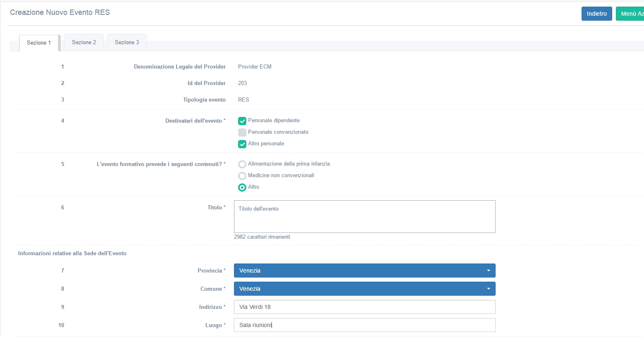Switch to the Sezione 2 tab
The width and height of the screenshot is (644, 337).
point(84,42)
